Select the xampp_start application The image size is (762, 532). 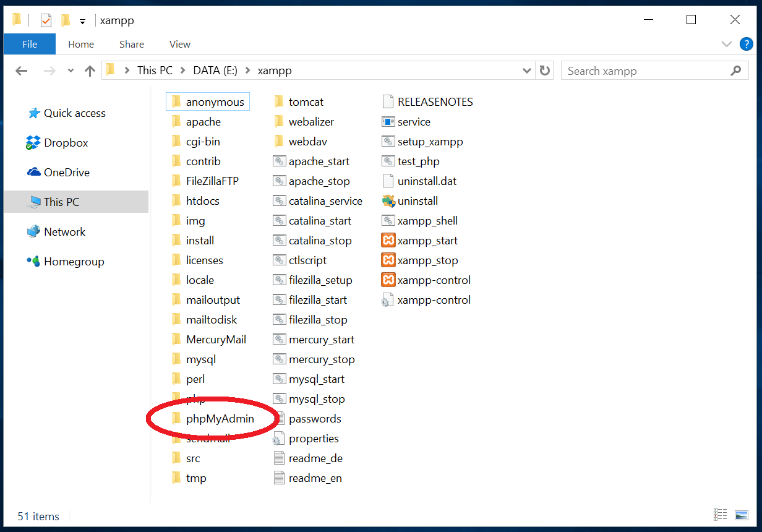pyautogui.click(x=419, y=241)
